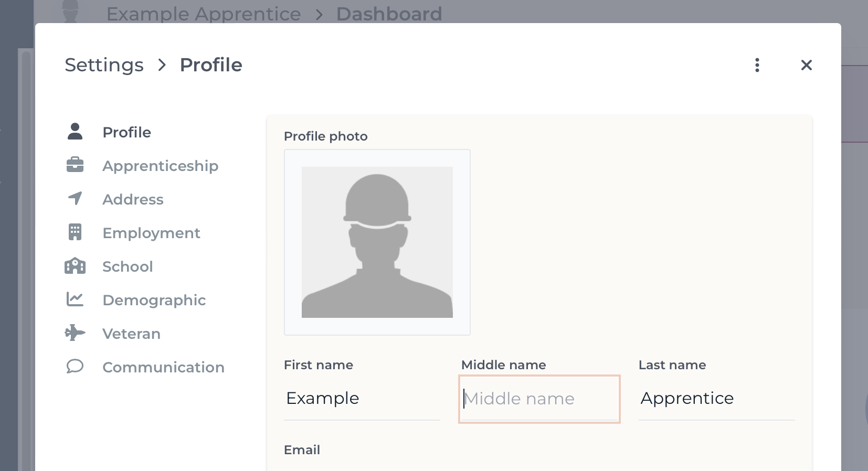Focus the Last name field with Apprentice
This screenshot has height=471, width=868.
[717, 398]
